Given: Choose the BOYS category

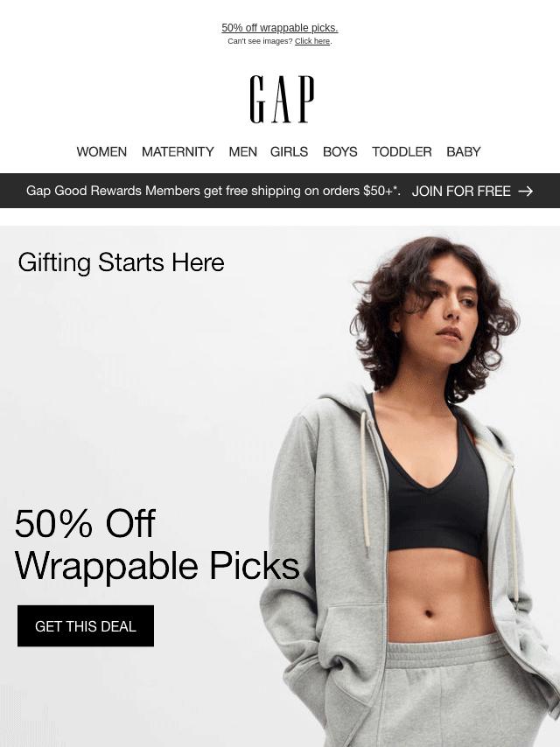Looking at the screenshot, I should point(339,151).
